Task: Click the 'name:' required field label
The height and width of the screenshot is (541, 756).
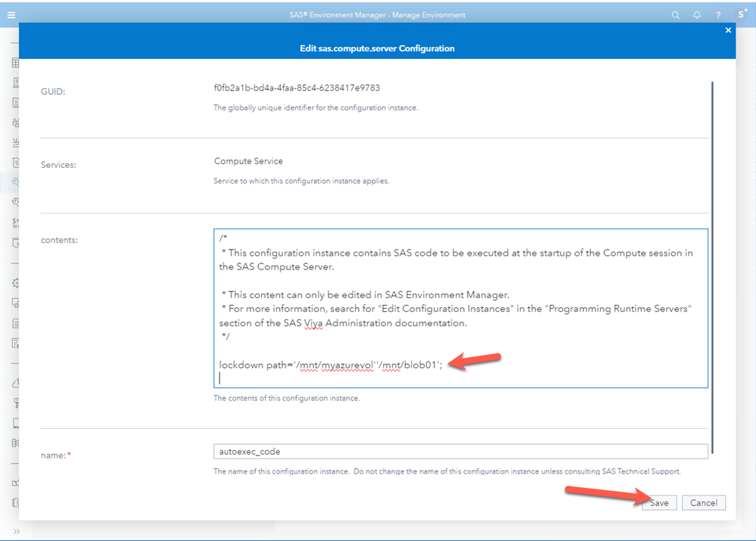Action: tap(55, 455)
